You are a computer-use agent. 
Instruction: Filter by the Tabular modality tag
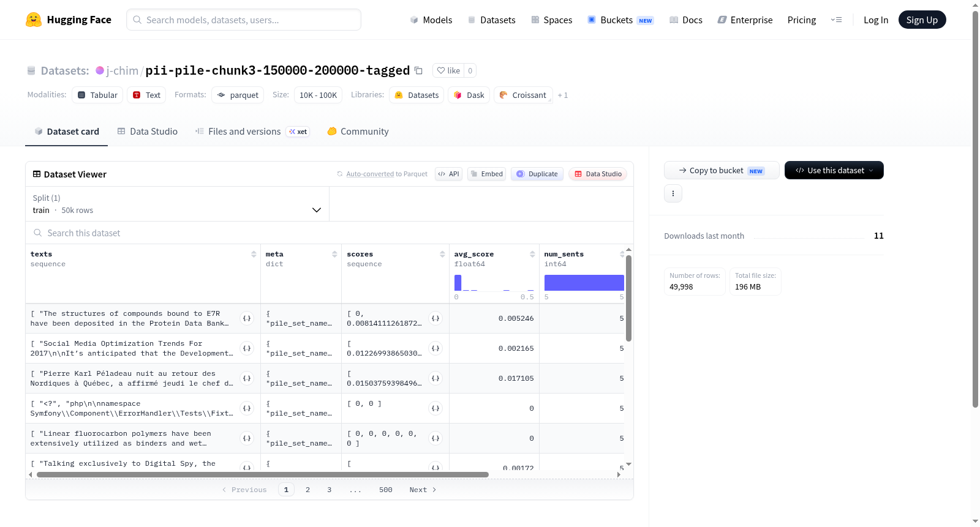click(x=97, y=95)
